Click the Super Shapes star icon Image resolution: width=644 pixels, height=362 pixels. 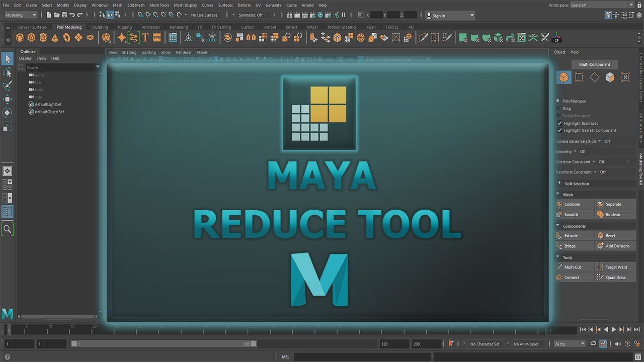point(122,37)
